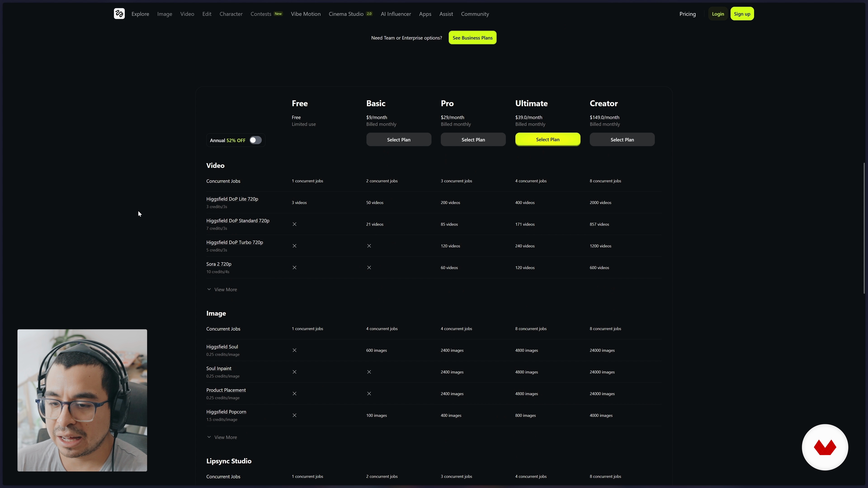The width and height of the screenshot is (868, 488).
Task: Click the webcam video overlay thumbnail
Action: click(x=82, y=400)
